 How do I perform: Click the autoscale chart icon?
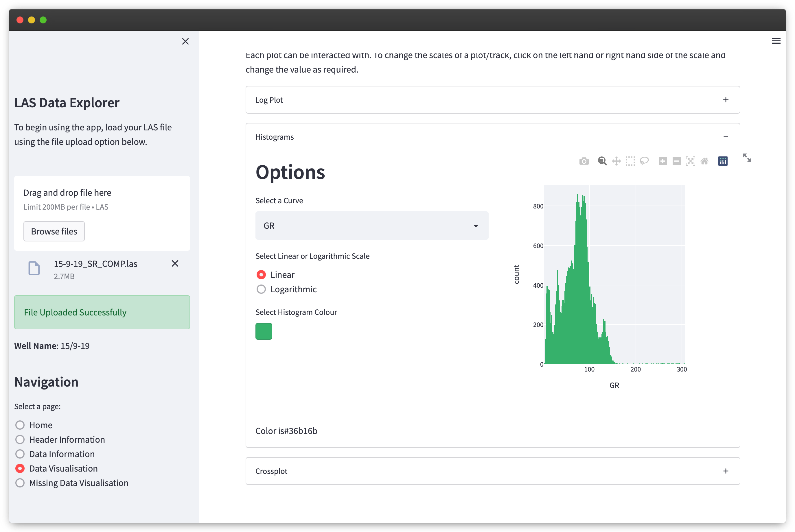coord(690,161)
